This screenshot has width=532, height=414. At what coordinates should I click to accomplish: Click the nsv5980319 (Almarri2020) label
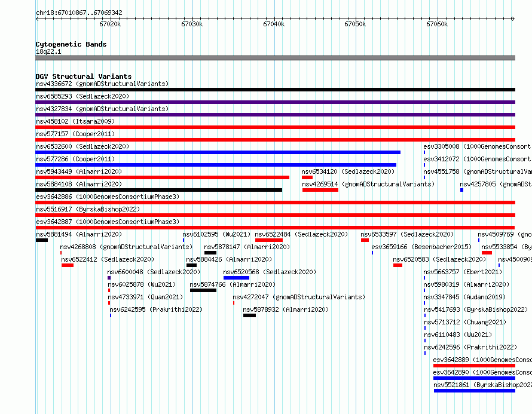(x=466, y=284)
